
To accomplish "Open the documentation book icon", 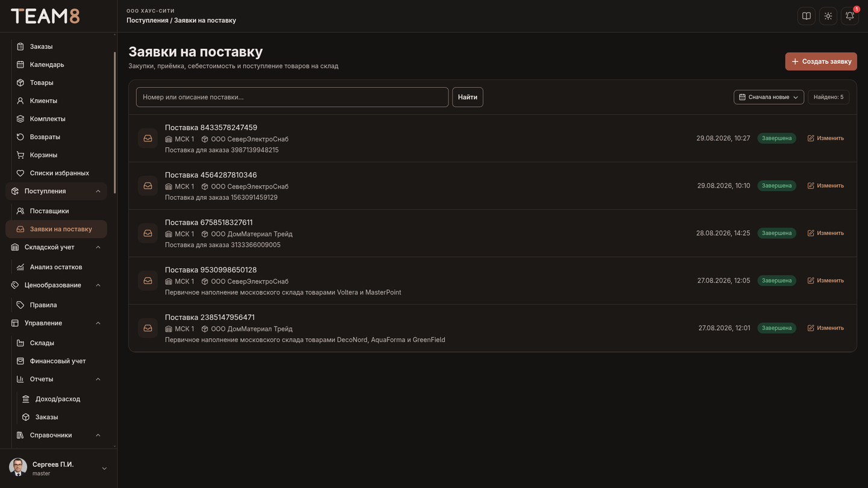I will 807,16.
